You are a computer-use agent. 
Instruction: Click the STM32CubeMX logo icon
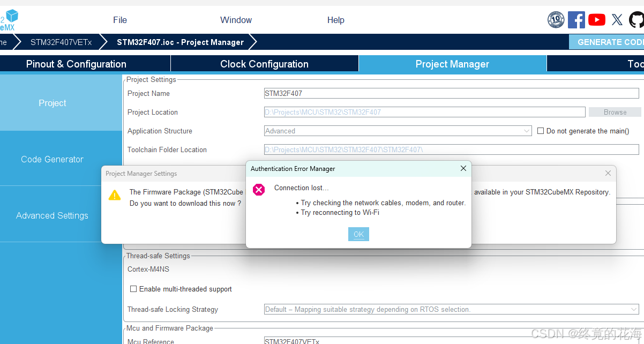point(9,20)
